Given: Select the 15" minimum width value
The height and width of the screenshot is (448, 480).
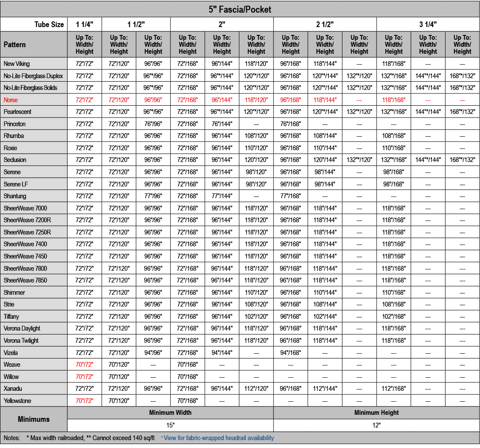Looking at the screenshot, I should click(170, 425).
